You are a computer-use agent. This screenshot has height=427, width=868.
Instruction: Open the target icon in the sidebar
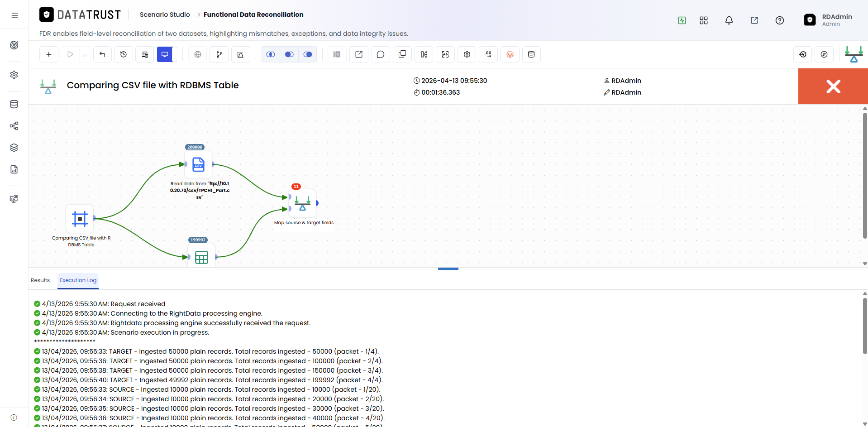[x=14, y=45]
